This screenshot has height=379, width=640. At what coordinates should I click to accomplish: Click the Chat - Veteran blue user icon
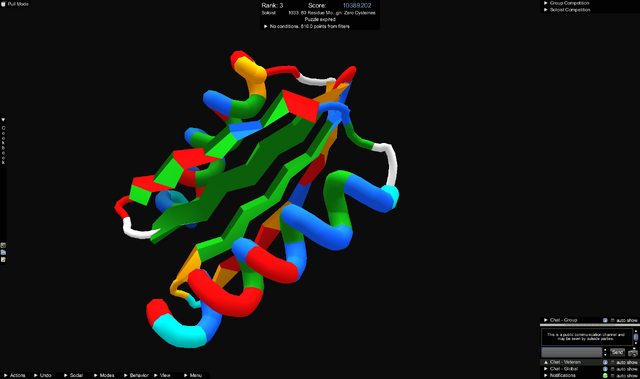pyautogui.click(x=605, y=362)
